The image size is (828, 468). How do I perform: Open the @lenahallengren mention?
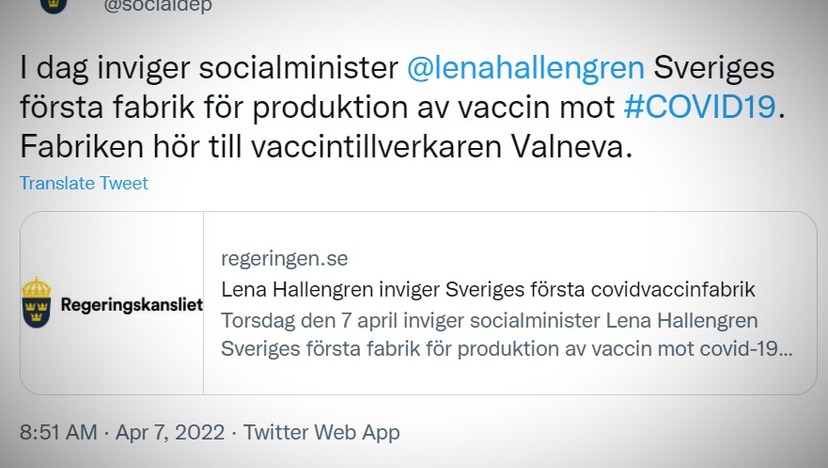click(x=525, y=68)
